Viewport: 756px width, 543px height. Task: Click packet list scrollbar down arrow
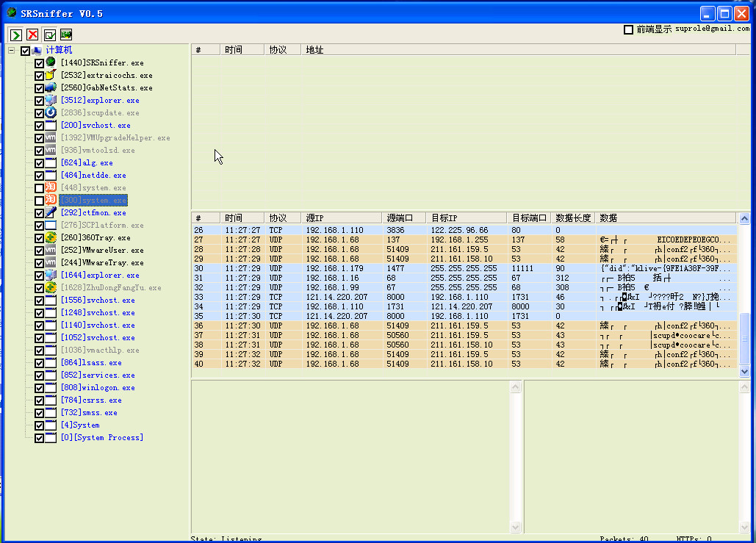[x=745, y=372]
